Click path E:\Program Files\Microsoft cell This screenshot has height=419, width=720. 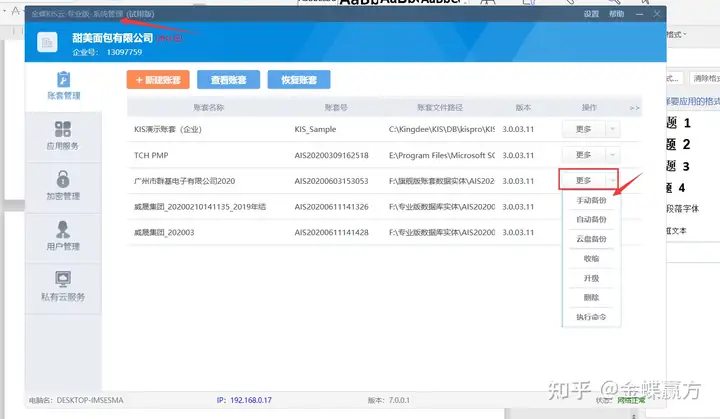(442, 155)
